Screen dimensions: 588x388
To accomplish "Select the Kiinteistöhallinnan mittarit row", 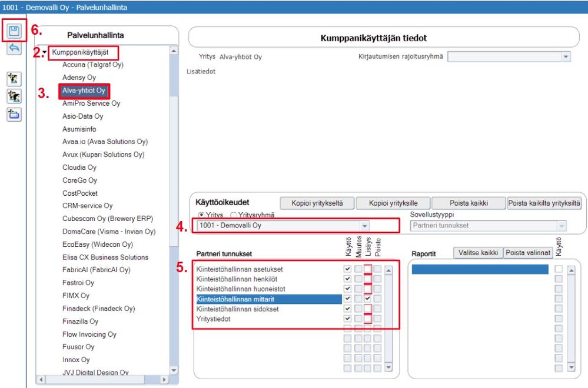I will click(x=268, y=299).
